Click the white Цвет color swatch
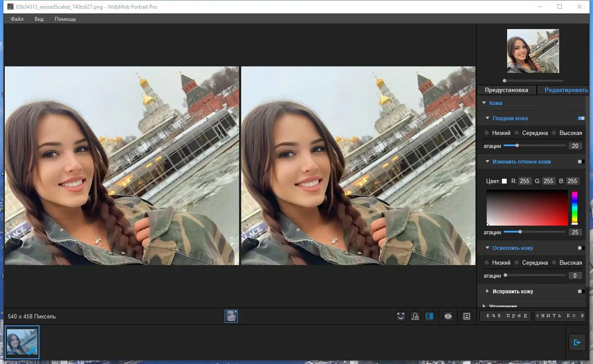593x364 pixels. (x=505, y=181)
